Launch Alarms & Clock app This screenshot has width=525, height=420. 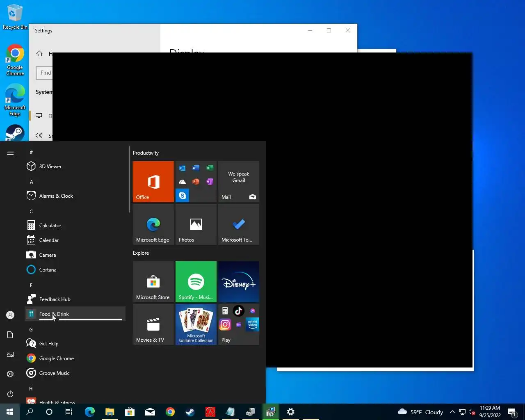coord(75,196)
